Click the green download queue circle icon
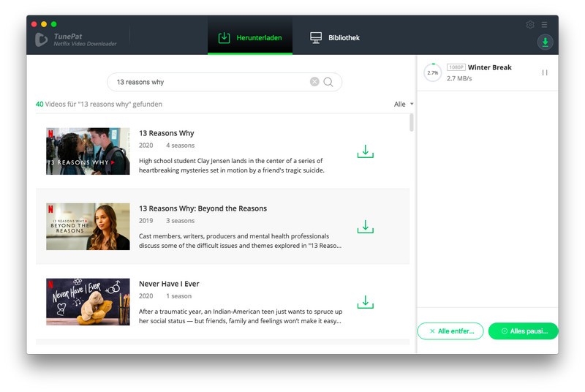Screen dimensions: 585x392 tap(545, 42)
